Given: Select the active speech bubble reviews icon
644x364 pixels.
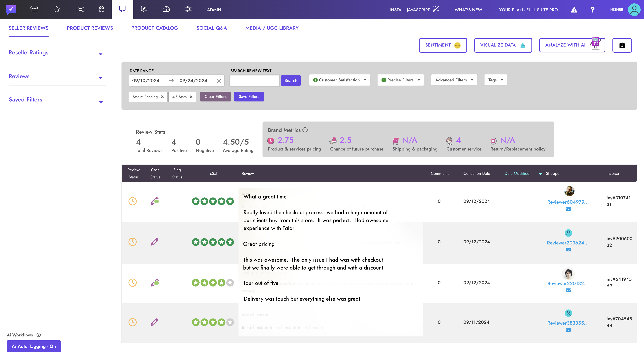Looking at the screenshot, I should [x=122, y=9].
